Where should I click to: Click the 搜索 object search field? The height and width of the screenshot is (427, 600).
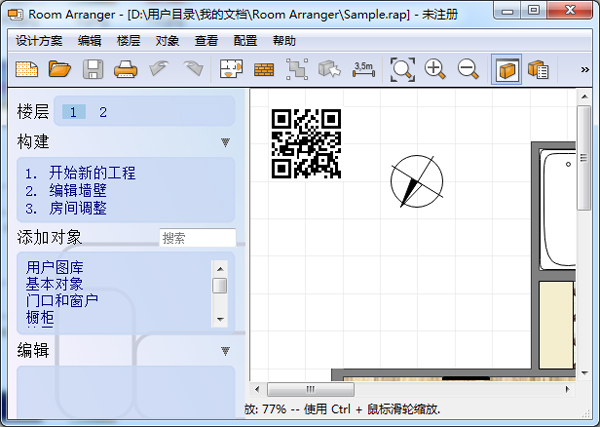(197, 238)
